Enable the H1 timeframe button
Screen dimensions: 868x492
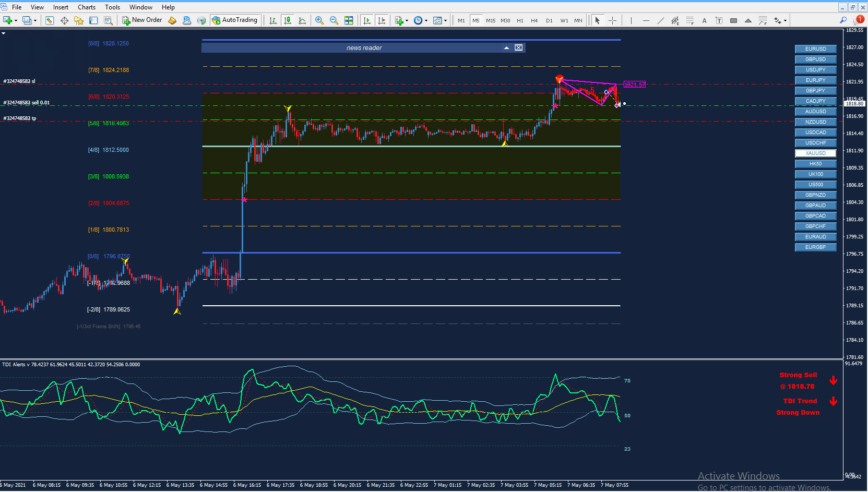(x=520, y=20)
